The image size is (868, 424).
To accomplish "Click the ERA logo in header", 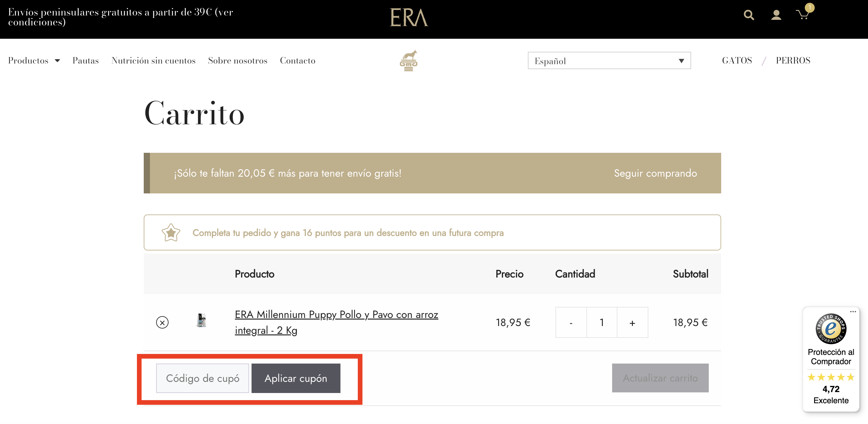I will 409,18.
